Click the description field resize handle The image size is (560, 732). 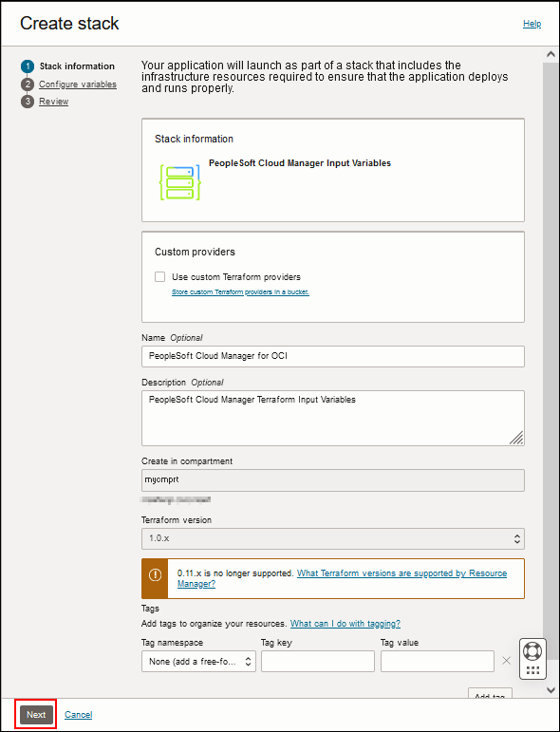pyautogui.click(x=516, y=438)
